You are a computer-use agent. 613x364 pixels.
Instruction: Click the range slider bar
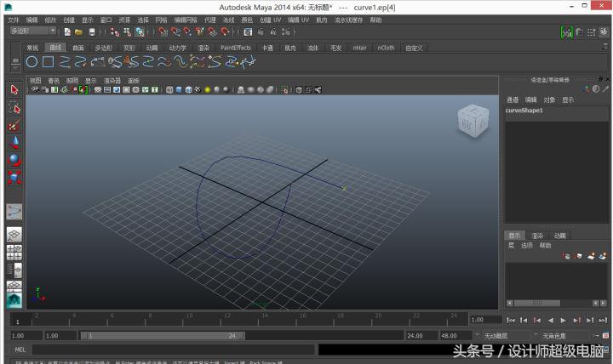(163, 336)
